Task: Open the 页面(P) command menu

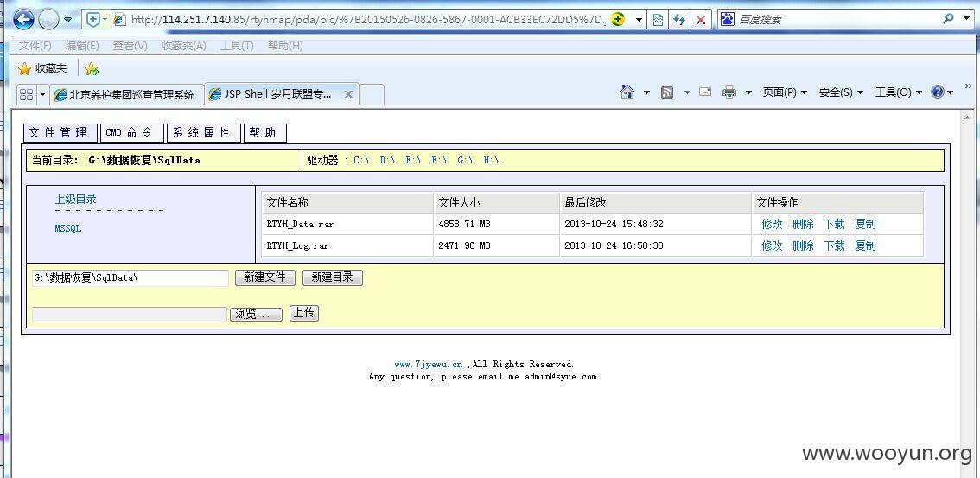Action: [x=785, y=92]
